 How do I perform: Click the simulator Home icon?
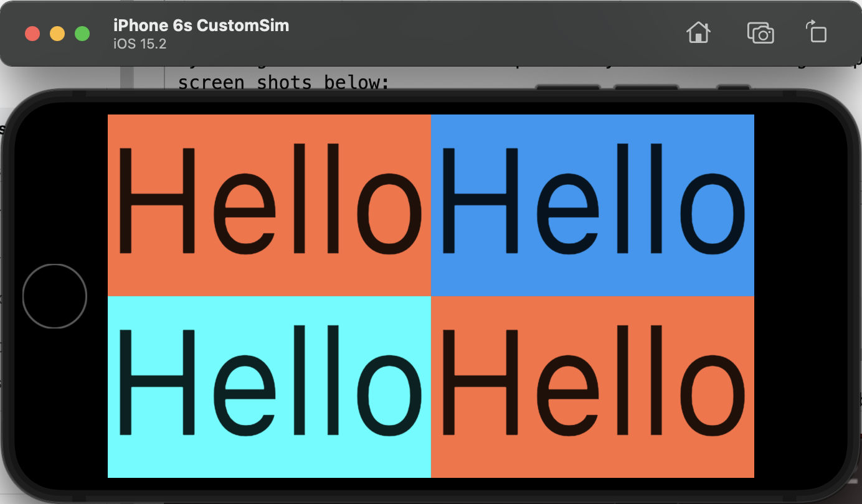point(698,32)
